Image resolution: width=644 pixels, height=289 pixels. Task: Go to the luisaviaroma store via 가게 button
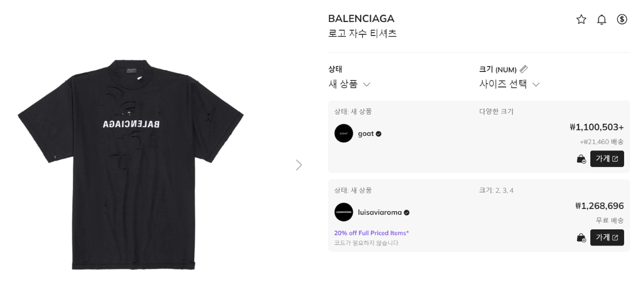click(607, 237)
